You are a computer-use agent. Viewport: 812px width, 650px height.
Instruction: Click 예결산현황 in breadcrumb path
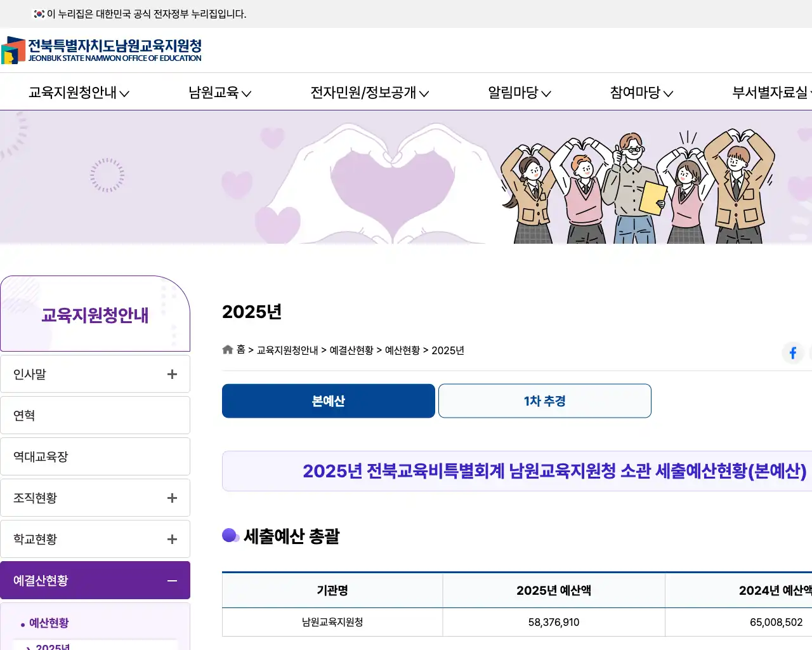coord(351,350)
